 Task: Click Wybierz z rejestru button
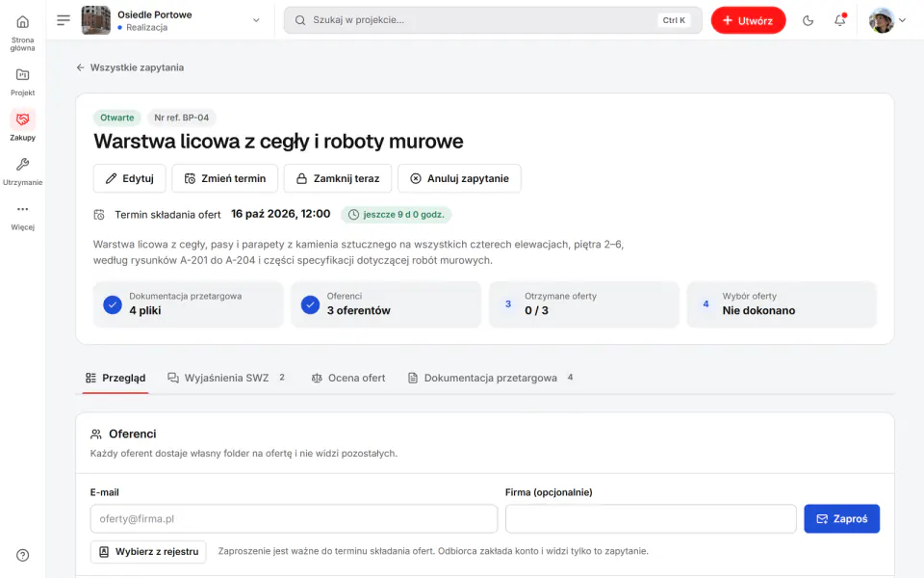(x=148, y=551)
